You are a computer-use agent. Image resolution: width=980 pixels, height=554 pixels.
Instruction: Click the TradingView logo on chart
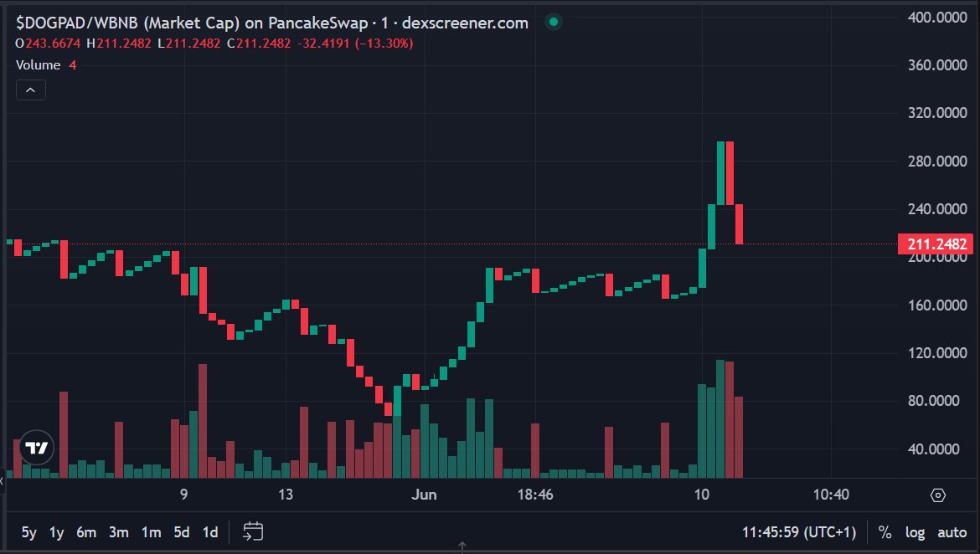pyautogui.click(x=37, y=447)
